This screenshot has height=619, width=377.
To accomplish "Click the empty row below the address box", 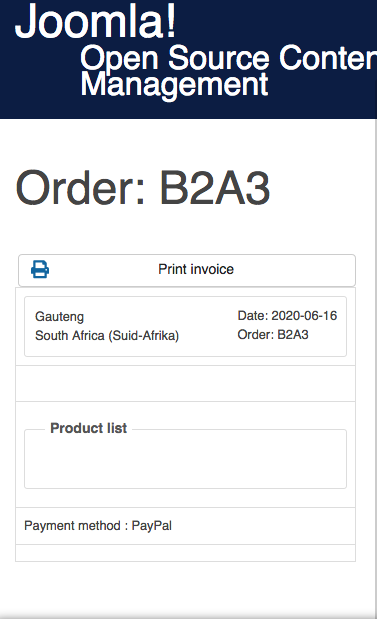I will pos(186,384).
